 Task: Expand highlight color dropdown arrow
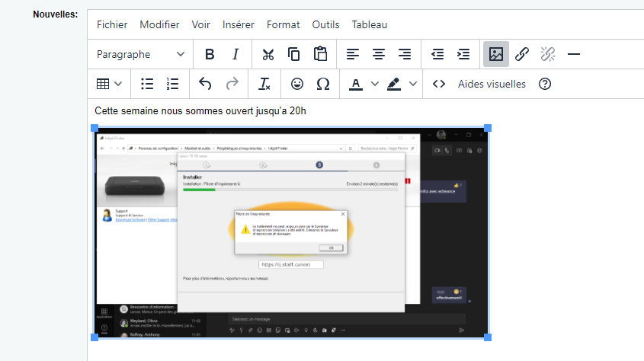point(413,84)
